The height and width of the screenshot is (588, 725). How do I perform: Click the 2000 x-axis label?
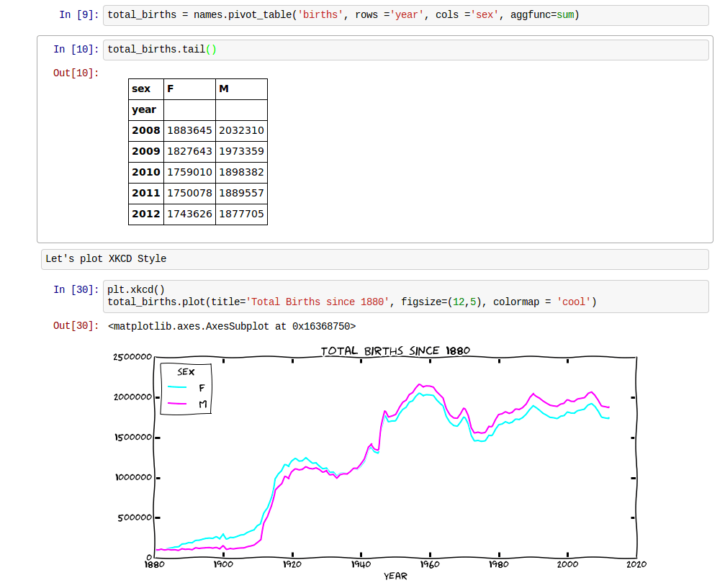click(567, 564)
